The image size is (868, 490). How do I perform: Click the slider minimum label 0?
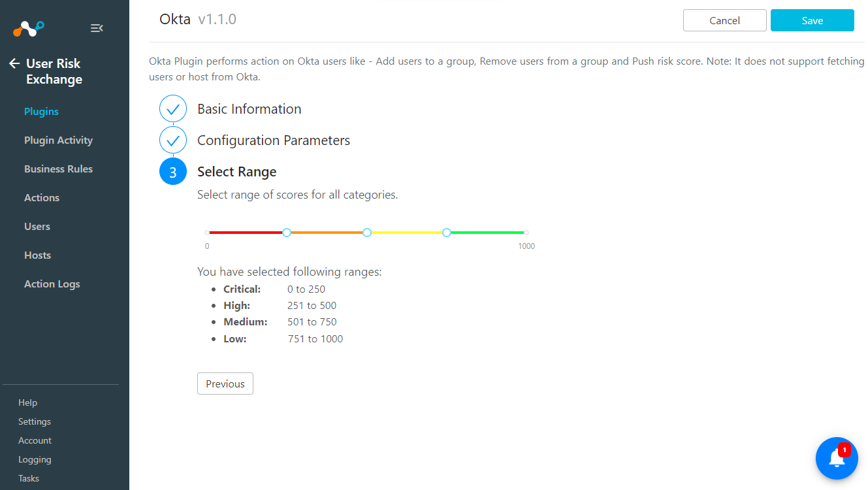[x=207, y=246]
